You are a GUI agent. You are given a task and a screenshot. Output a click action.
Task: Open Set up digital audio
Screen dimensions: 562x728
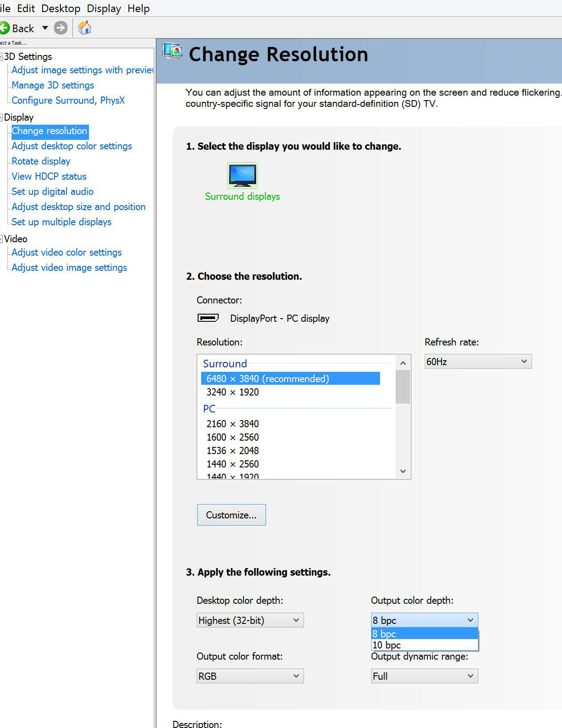(52, 192)
